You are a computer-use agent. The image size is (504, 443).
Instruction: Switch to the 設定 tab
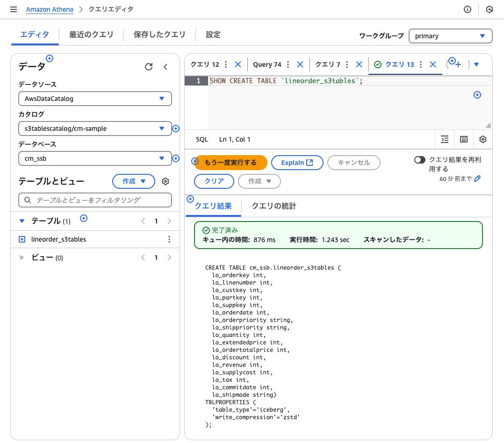[213, 35]
